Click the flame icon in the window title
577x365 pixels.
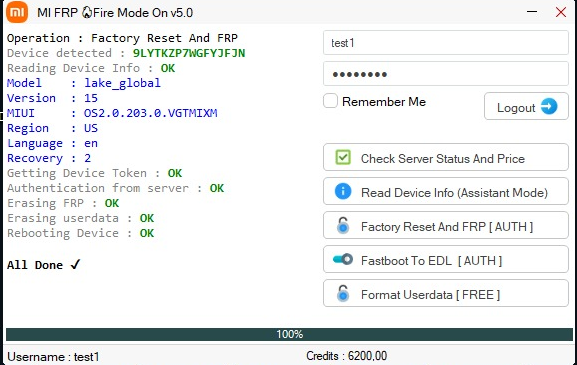tap(87, 13)
